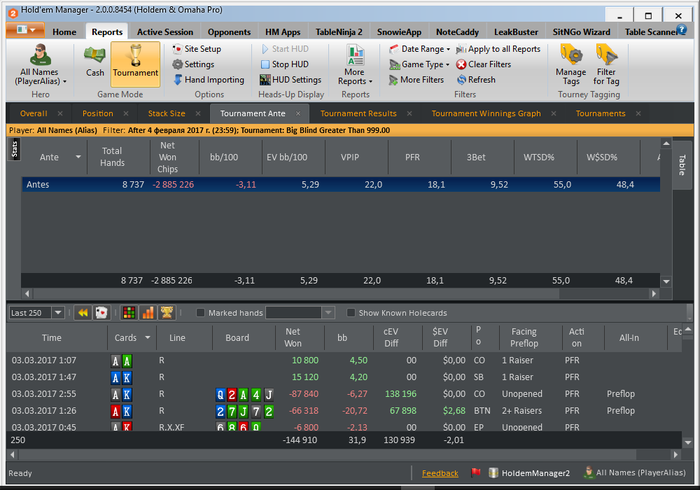Click the trophy icon in hands toolbar

(x=167, y=313)
